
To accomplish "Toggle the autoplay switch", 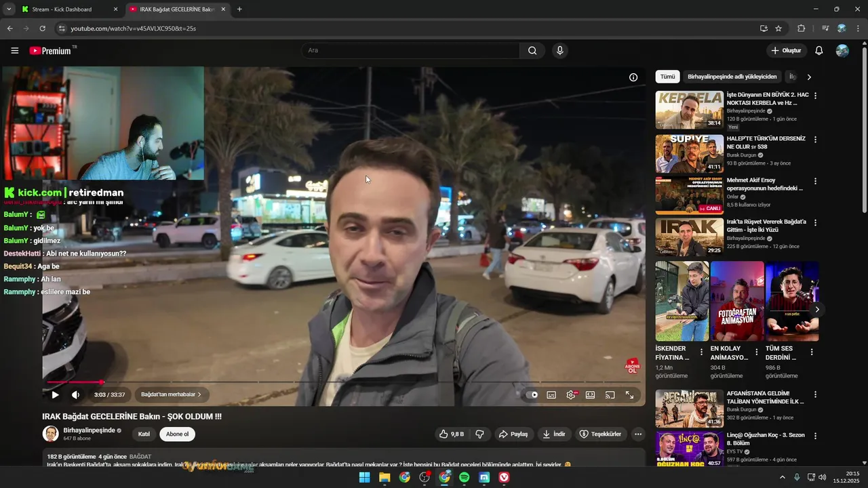I will (x=532, y=394).
